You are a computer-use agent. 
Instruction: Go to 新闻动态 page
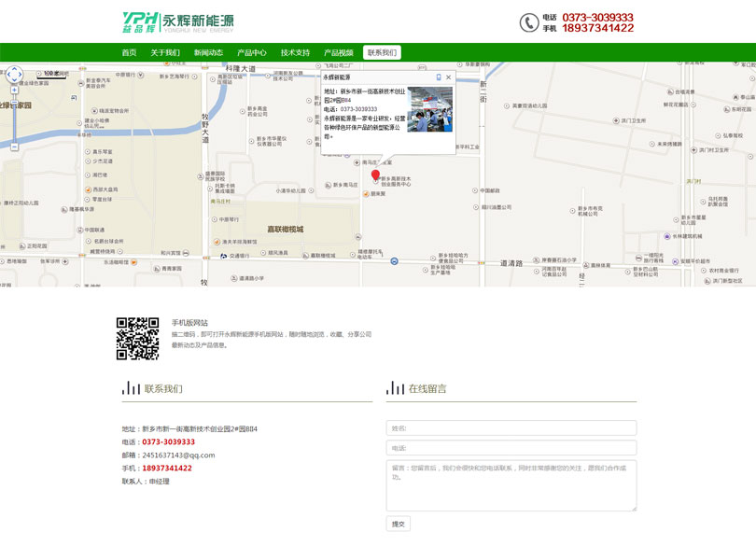click(x=208, y=53)
